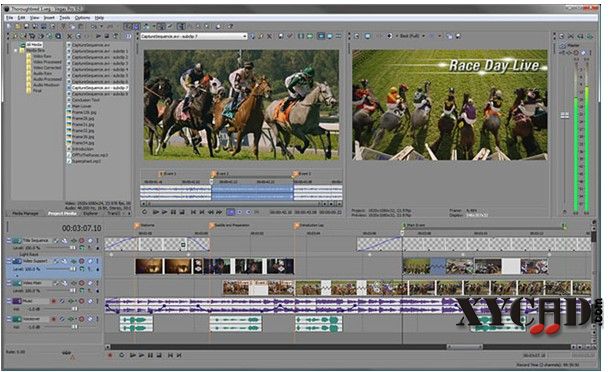The height and width of the screenshot is (372, 609).
Task: Click the Master bus volume fader
Action: coord(565,115)
